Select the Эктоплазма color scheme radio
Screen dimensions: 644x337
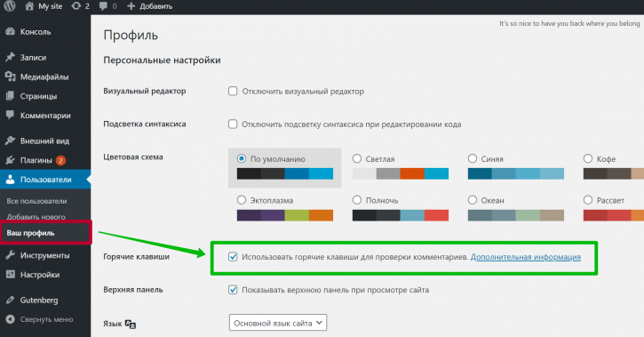tap(242, 200)
